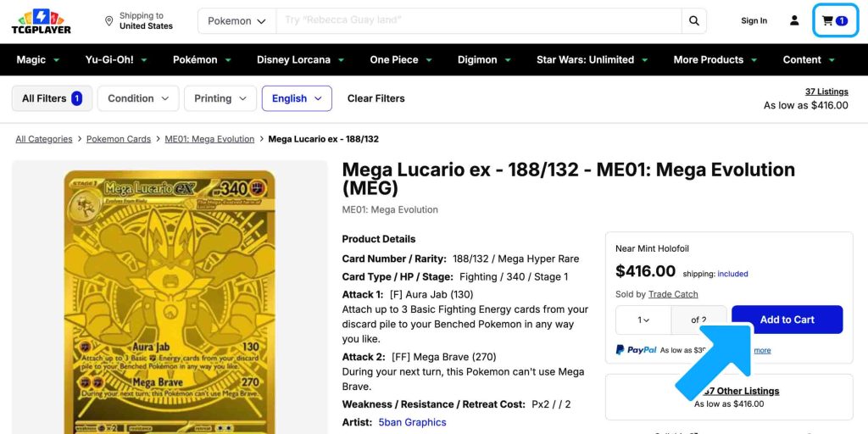Expand the Printing filter dropdown

coord(220,98)
